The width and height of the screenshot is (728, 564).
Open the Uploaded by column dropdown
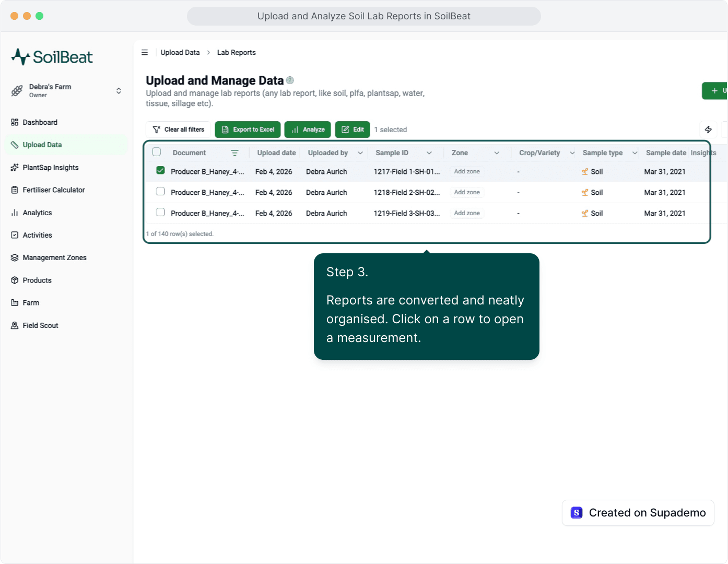(360, 153)
